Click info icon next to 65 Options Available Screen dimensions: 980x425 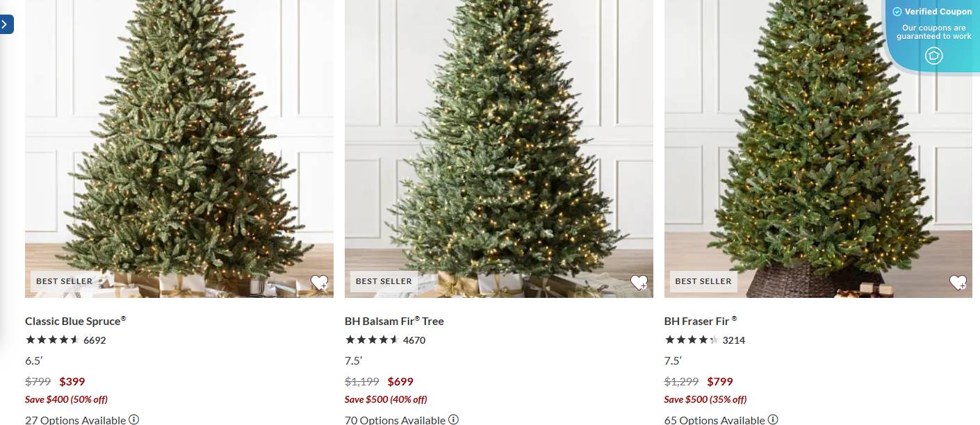[773, 419]
